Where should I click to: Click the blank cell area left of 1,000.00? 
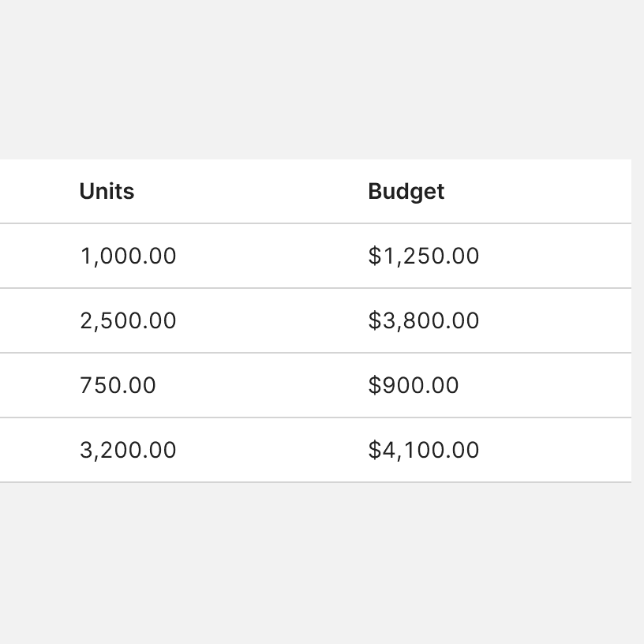pos(36,256)
